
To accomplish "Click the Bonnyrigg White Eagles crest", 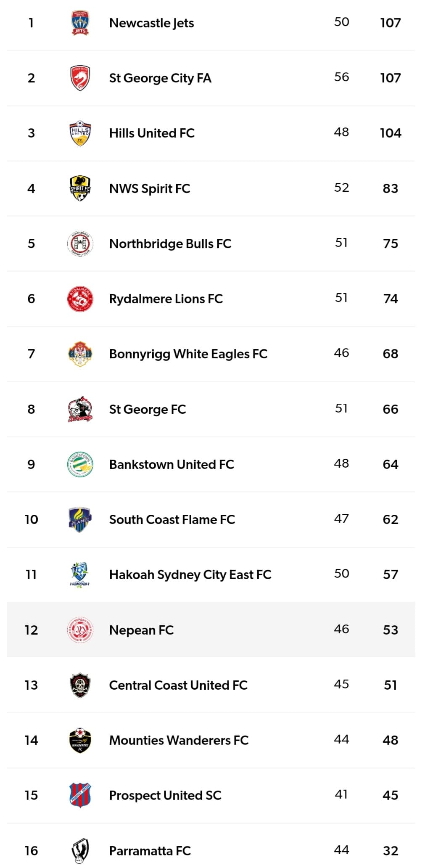I will [80, 354].
